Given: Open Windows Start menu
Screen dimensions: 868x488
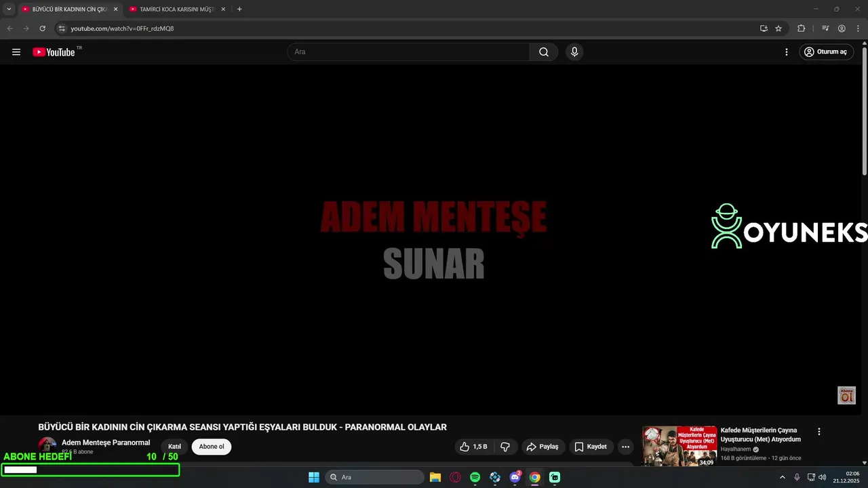Looking at the screenshot, I should (x=314, y=477).
